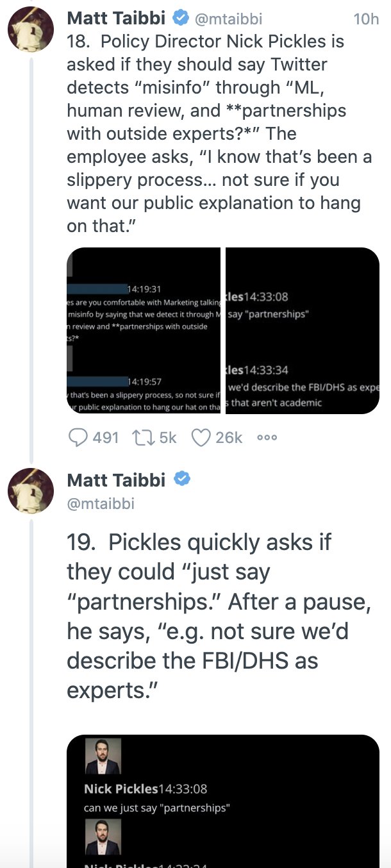Screen dimensions: 391x868
Task: Open left screenshot image with 14:19:31 message
Action: pyautogui.click(x=144, y=331)
